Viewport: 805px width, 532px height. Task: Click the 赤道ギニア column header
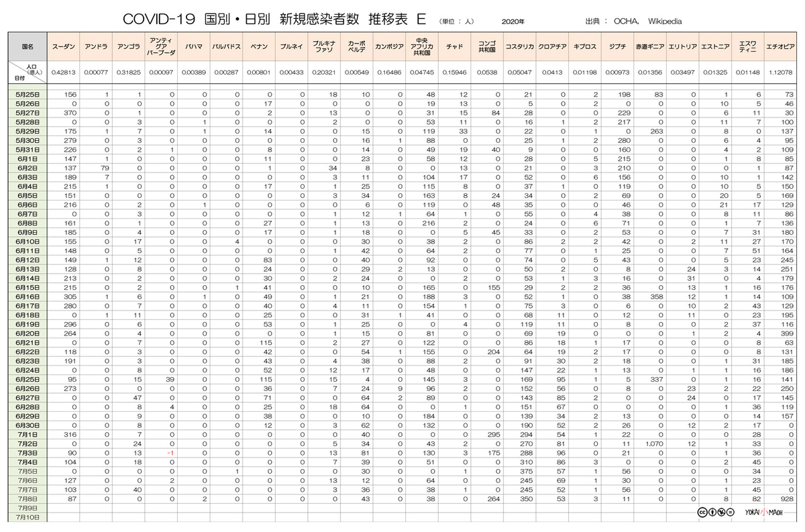(x=651, y=47)
